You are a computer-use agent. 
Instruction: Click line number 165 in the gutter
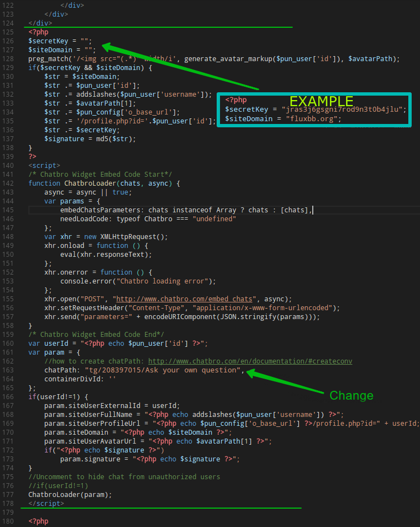(8, 388)
